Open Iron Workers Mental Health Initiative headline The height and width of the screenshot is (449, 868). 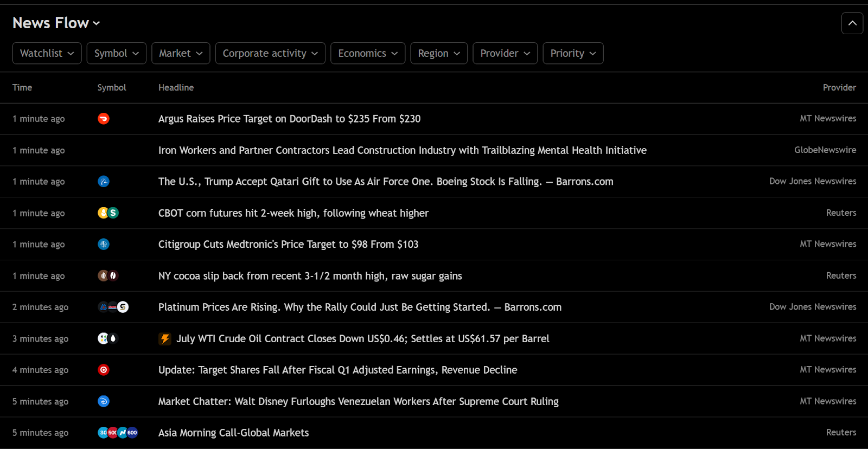(x=403, y=150)
